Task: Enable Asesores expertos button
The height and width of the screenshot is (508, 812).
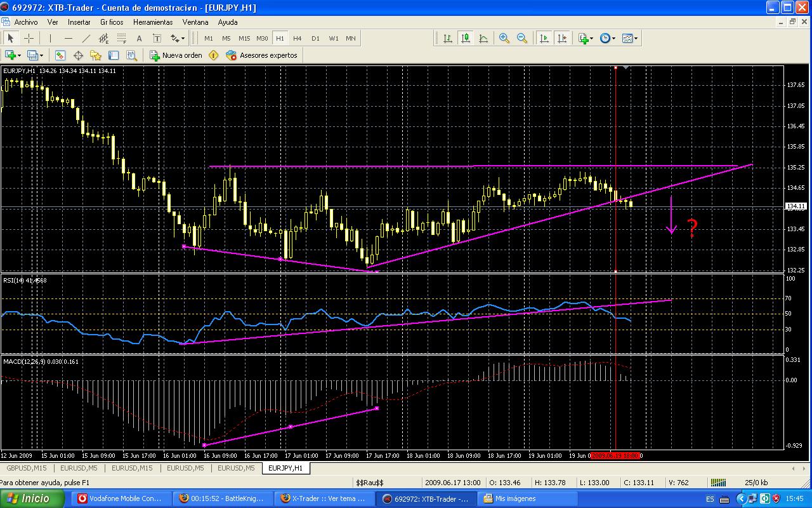Action: 261,55
